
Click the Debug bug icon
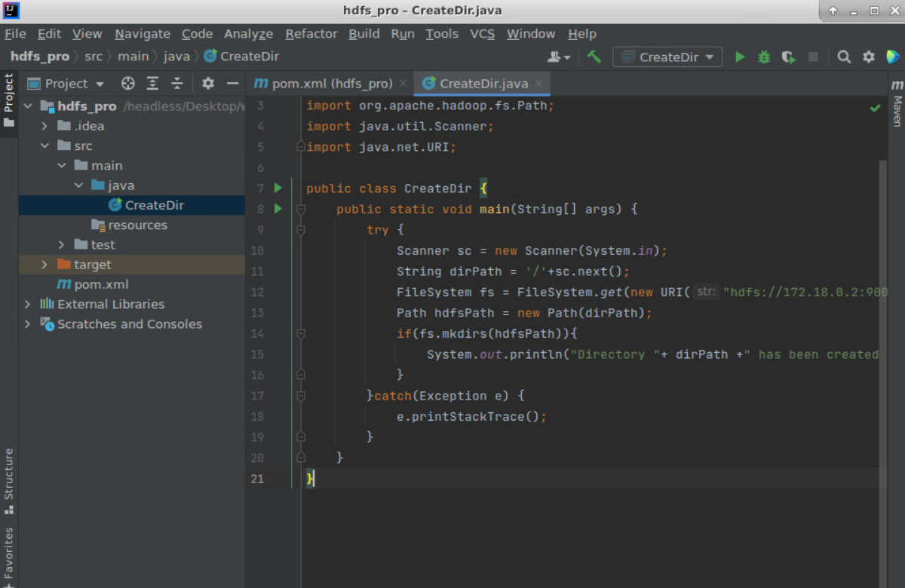click(x=764, y=57)
